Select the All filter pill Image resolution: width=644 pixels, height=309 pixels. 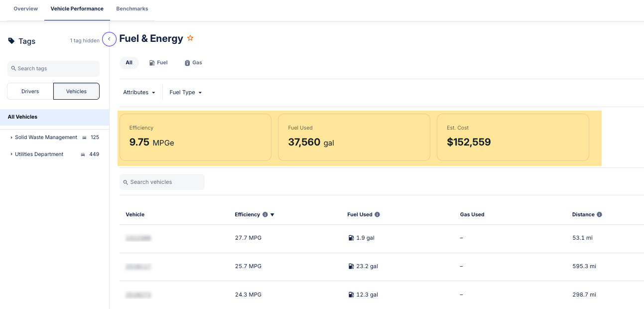[129, 63]
